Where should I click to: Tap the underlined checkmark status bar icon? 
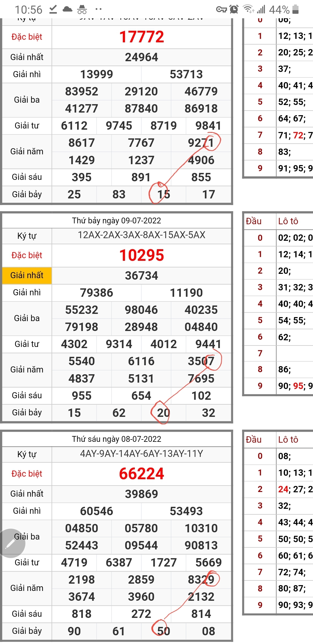(x=53, y=10)
